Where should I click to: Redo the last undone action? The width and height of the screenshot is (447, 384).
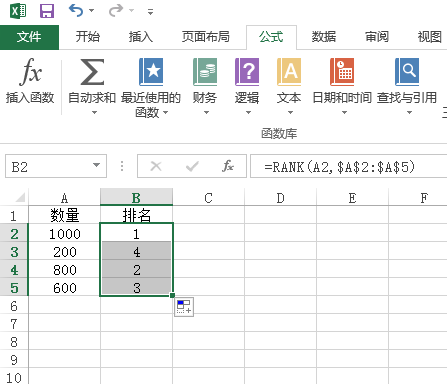coord(116,11)
